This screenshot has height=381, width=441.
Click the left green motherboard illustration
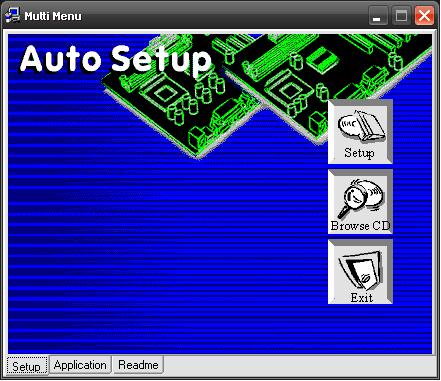pos(183,97)
